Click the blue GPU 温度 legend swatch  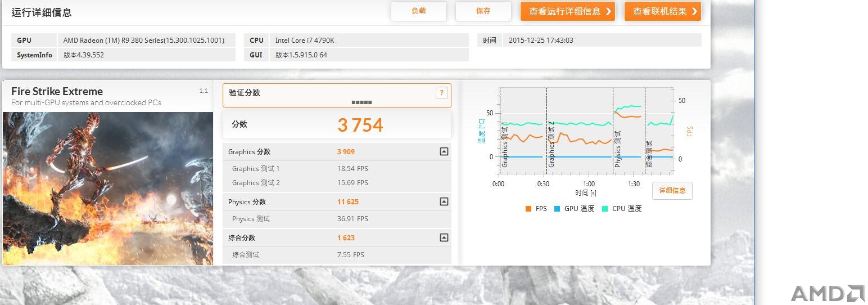click(x=557, y=209)
